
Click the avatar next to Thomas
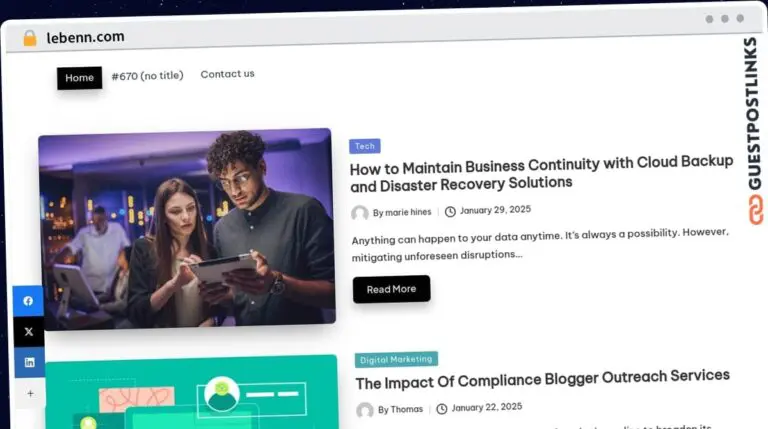365,410
